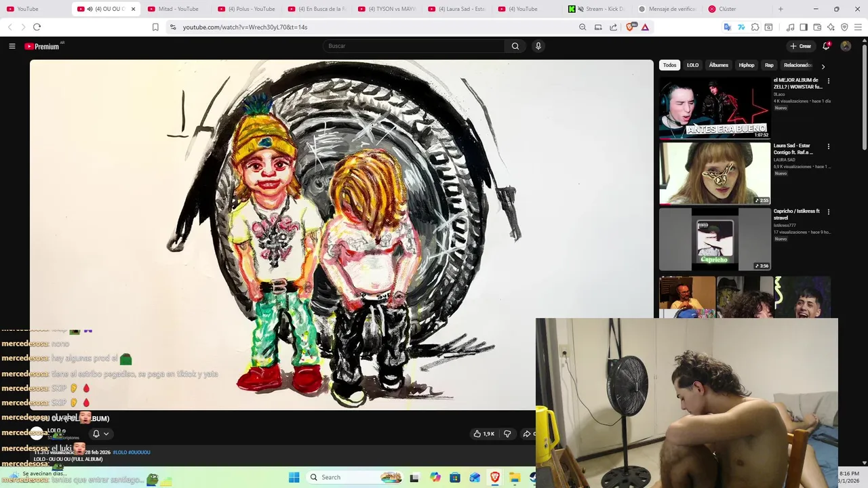Open YouTube notifications bell
The image size is (868, 488).
click(x=826, y=46)
